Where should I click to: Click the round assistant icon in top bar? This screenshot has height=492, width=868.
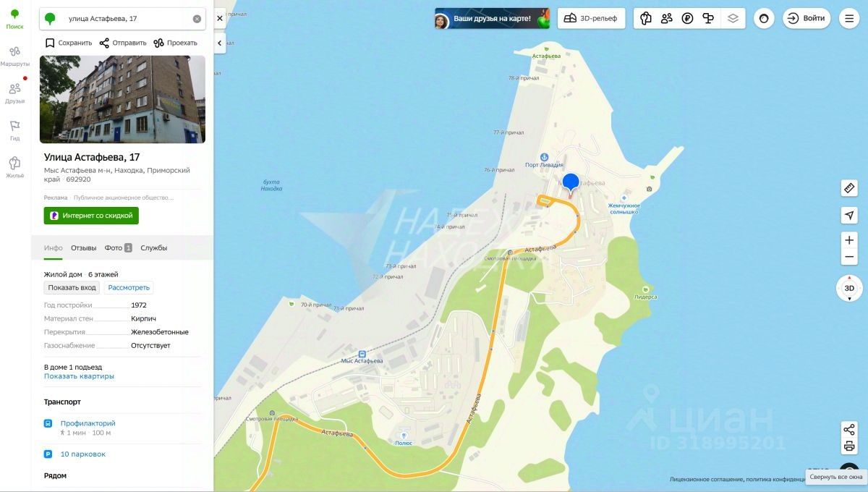point(764,19)
